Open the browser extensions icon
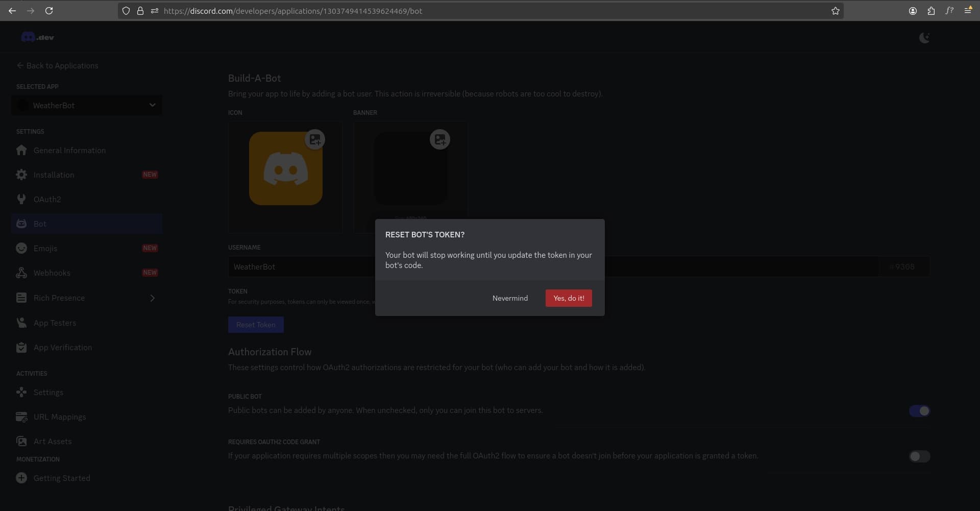Screen dimensions: 980x511 (931, 11)
